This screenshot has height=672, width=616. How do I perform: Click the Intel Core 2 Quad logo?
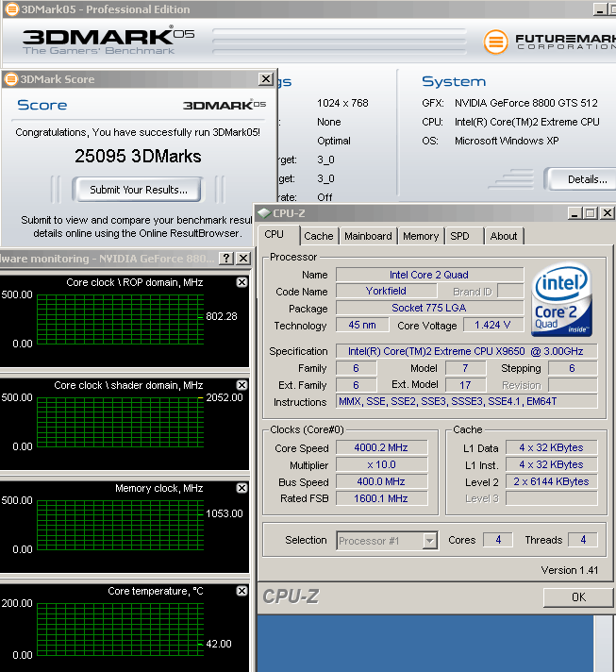561,300
